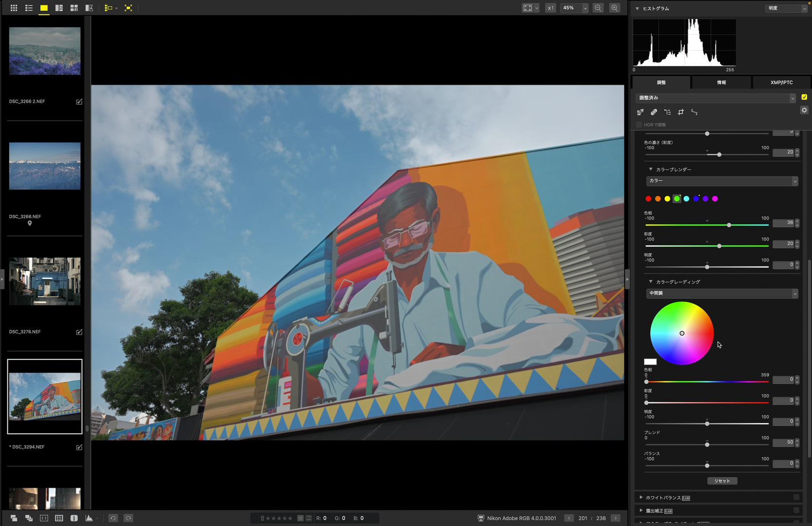Select the green color blender swatch
812x526 pixels.
coord(677,199)
